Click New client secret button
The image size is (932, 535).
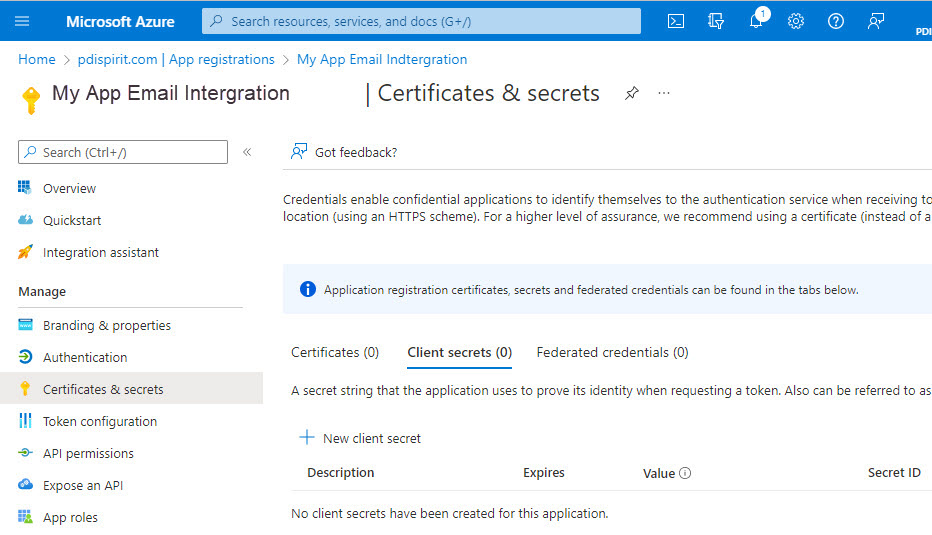(360, 438)
